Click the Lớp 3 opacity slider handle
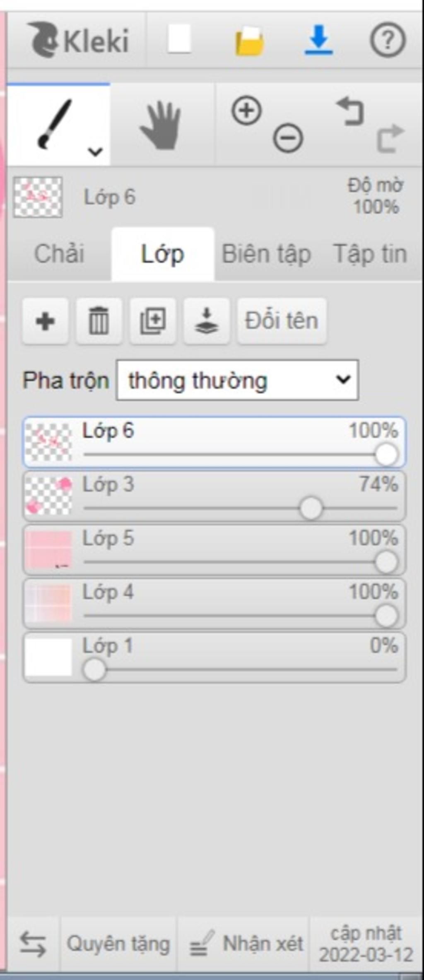 click(x=311, y=508)
